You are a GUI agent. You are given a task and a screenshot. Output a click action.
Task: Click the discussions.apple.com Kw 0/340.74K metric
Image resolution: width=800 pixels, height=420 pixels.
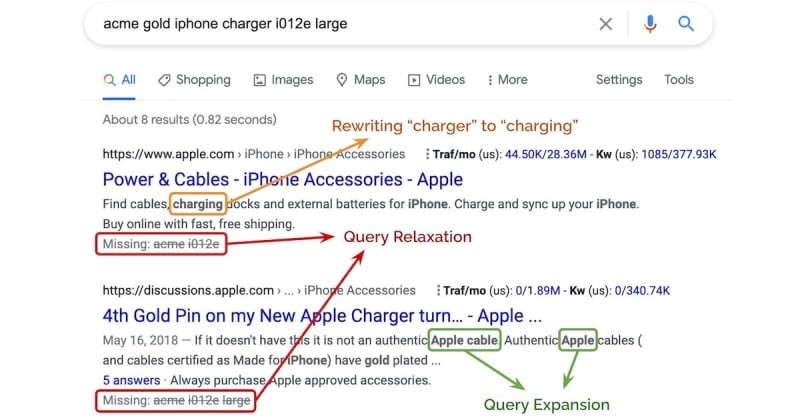pyautogui.click(x=642, y=290)
